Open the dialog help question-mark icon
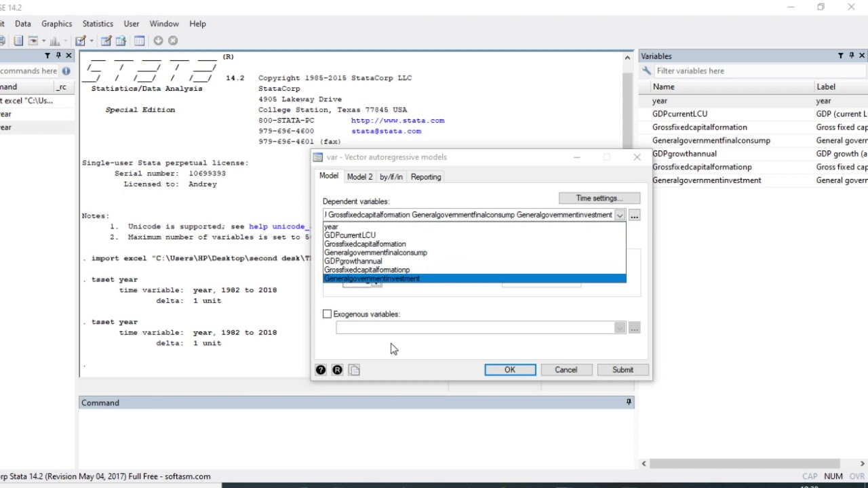This screenshot has width=868, height=488. (x=321, y=369)
